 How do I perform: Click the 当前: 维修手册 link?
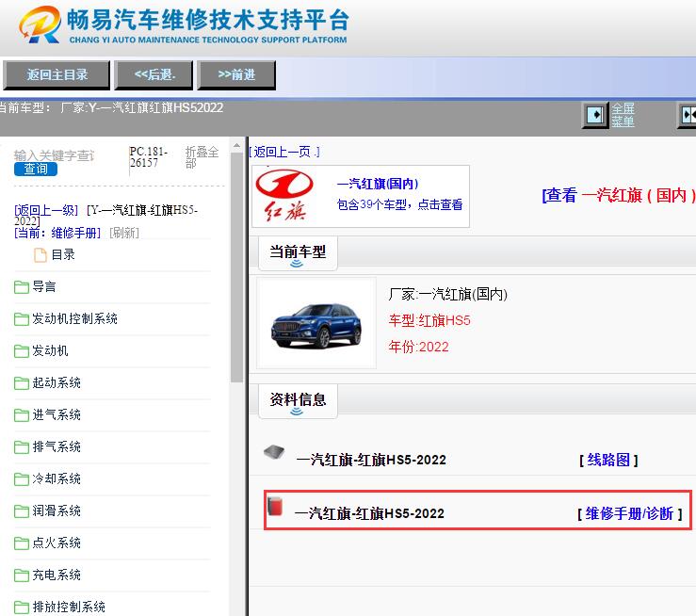[x=57, y=233]
